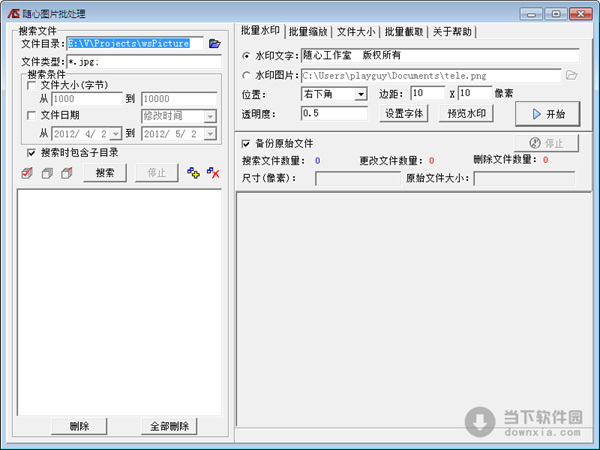Click the app icon in the title bar
The height and width of the screenshot is (450, 600).
point(12,11)
